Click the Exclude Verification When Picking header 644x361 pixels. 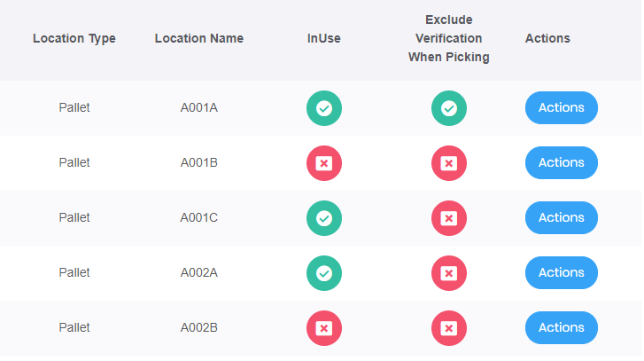[x=449, y=39]
